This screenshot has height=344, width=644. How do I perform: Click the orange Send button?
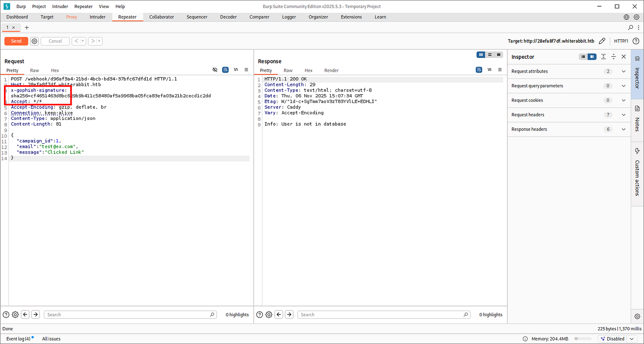tap(16, 41)
